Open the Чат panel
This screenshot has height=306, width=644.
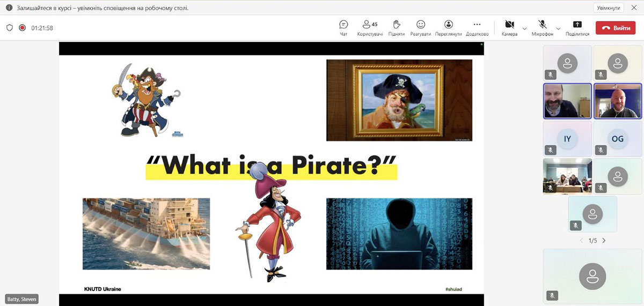click(x=343, y=28)
